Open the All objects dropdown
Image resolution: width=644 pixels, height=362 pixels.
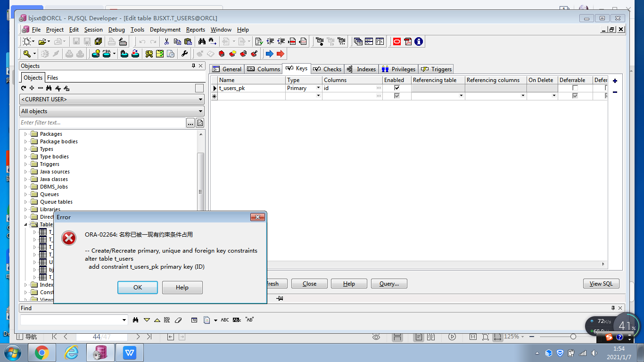[x=201, y=111]
